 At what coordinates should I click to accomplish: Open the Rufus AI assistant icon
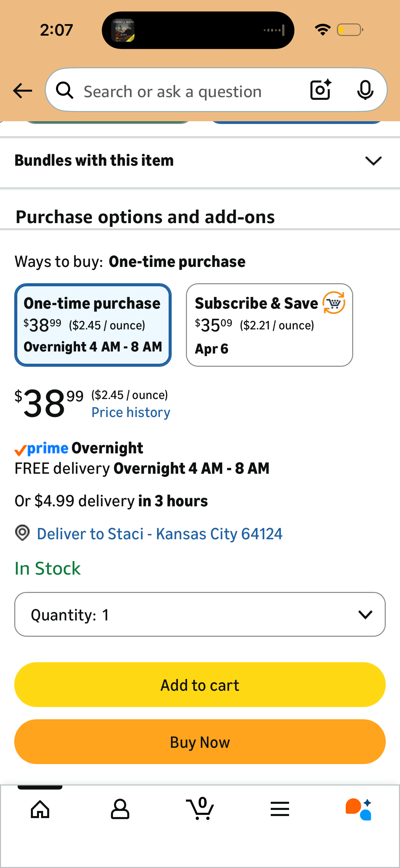click(359, 809)
